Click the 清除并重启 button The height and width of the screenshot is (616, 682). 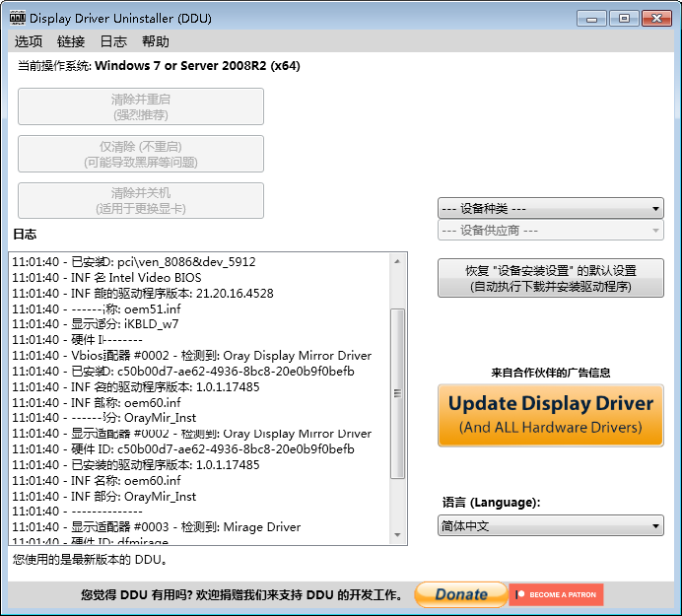(x=141, y=106)
